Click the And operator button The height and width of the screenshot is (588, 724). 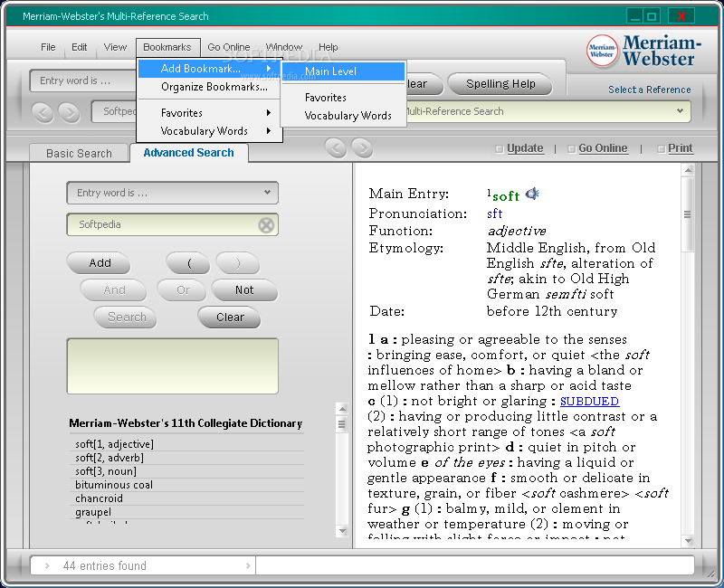[x=114, y=290]
